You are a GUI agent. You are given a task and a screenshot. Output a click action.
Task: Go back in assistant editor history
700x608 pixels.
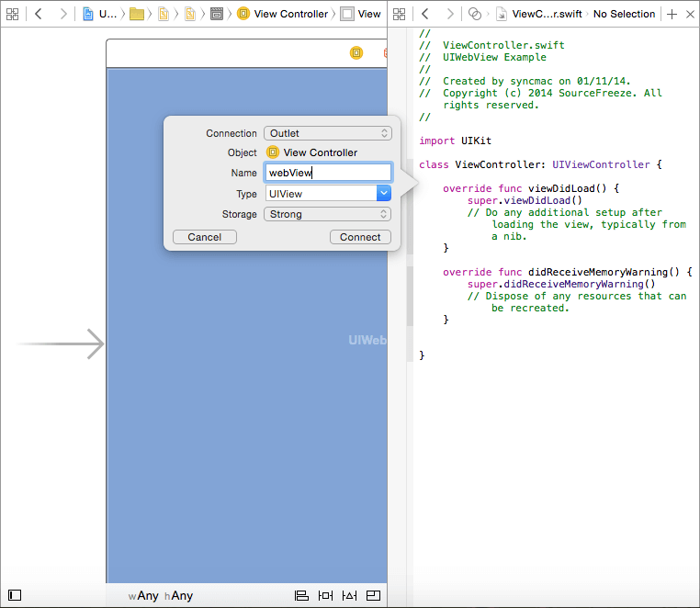425,15
